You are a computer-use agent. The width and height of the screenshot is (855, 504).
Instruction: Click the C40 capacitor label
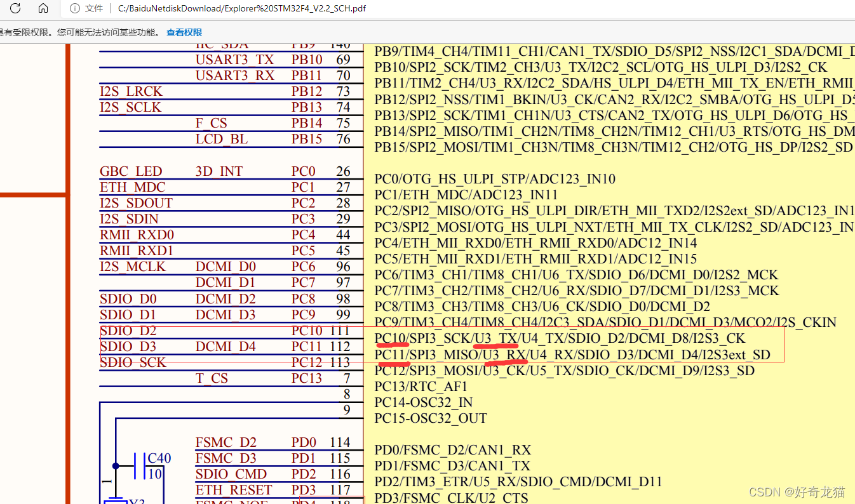(159, 458)
